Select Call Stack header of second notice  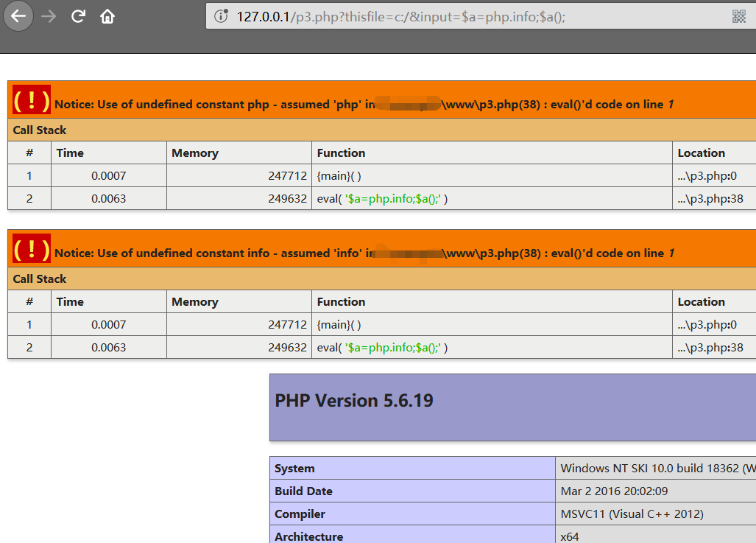(x=40, y=279)
